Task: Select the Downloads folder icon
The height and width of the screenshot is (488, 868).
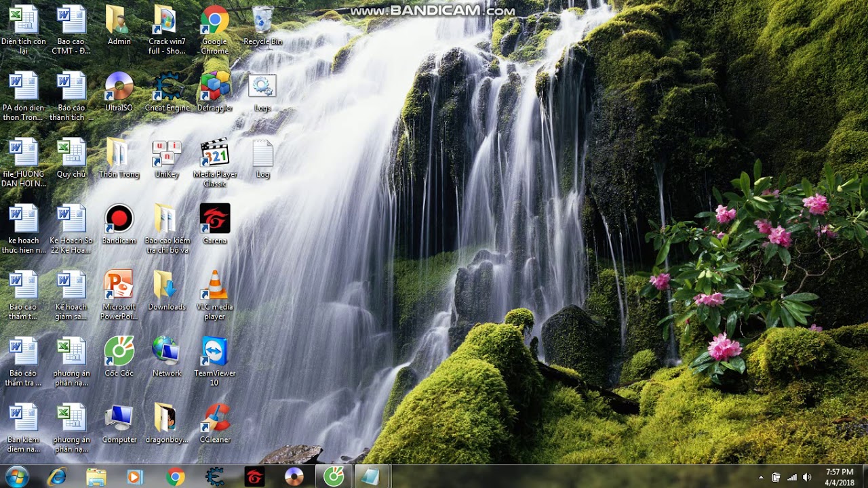Action: pos(167,291)
